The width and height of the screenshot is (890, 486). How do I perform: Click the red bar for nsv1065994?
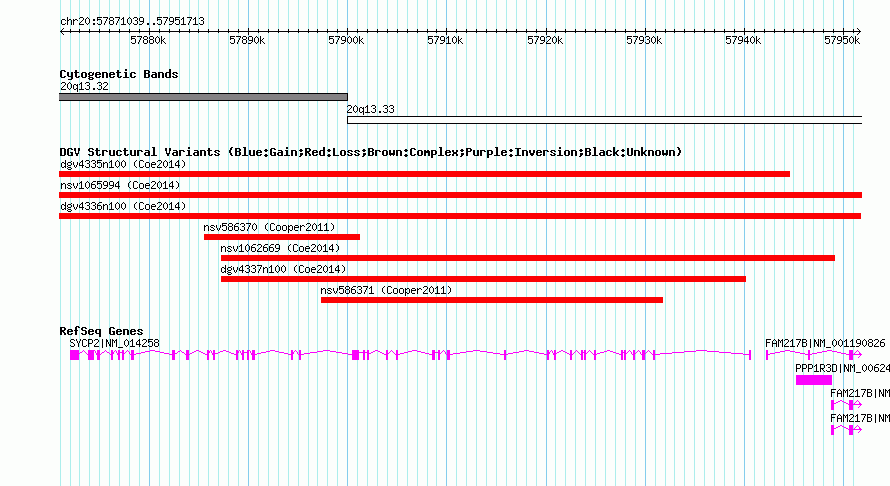point(460,195)
